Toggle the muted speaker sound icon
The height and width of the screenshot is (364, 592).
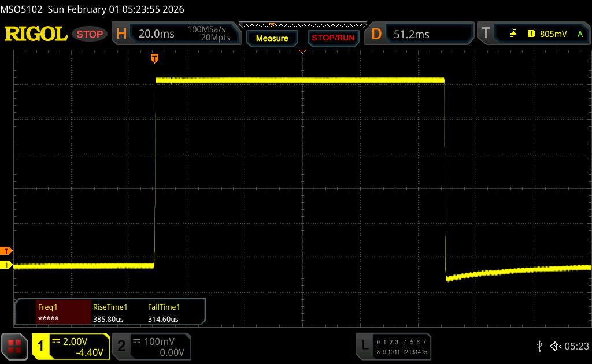coord(555,346)
